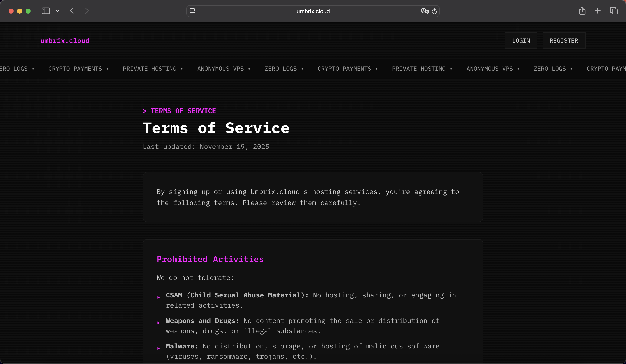
Task: Reload the page with the refresh icon
Action: coord(434,11)
